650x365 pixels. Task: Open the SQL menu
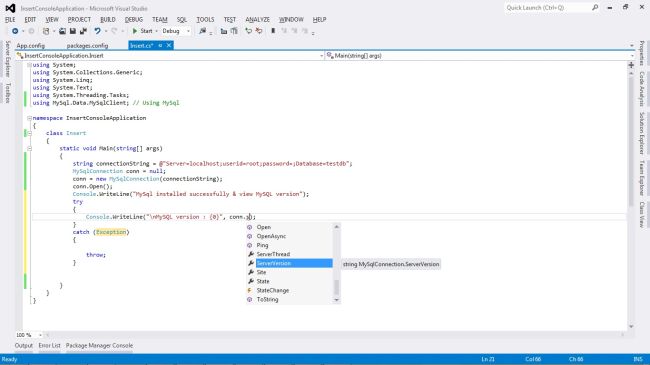coord(182,19)
